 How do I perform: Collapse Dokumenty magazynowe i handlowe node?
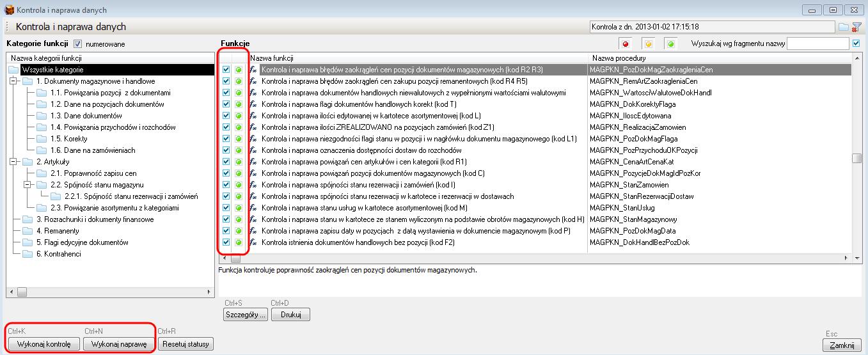pos(12,81)
